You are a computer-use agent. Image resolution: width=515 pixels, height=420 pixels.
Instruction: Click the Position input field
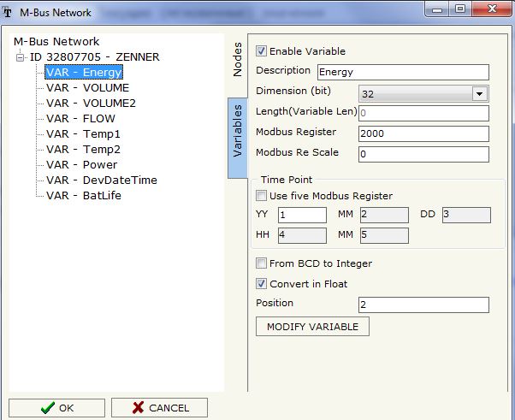tap(423, 305)
